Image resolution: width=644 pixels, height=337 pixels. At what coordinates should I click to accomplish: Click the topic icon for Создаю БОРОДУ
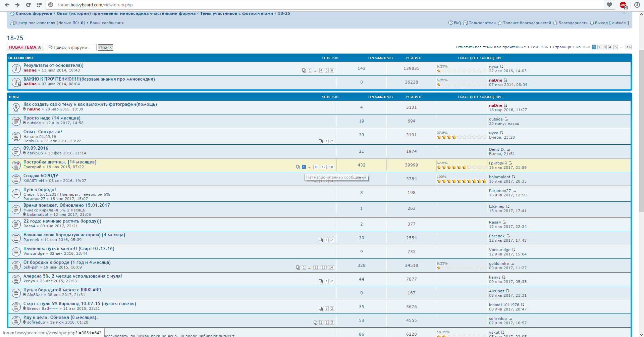coord(16,179)
